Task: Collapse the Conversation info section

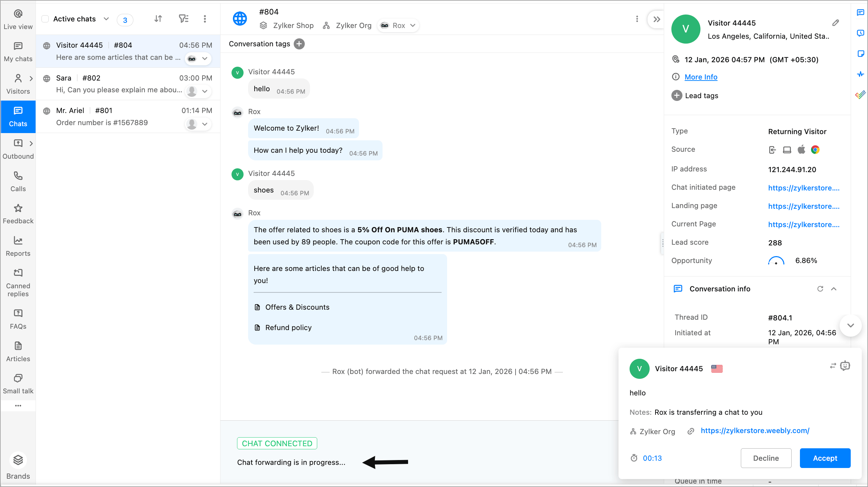Action: point(834,289)
